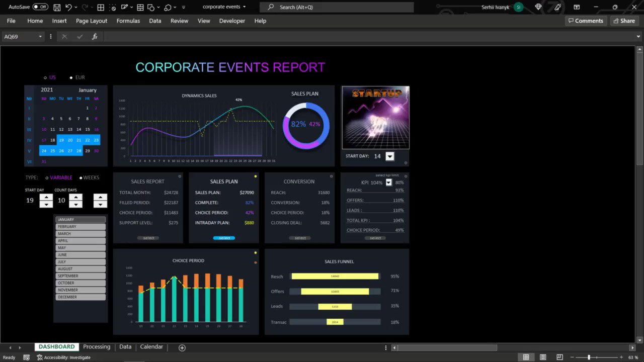Open the KPI limit 104% dropdown
This screenshot has width=644, height=362.
pyautogui.click(x=388, y=183)
